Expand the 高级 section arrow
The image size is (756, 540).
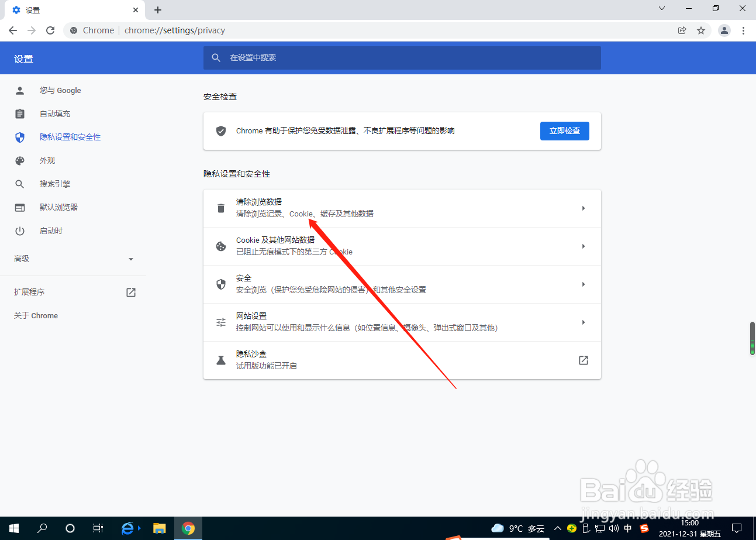[x=131, y=259]
